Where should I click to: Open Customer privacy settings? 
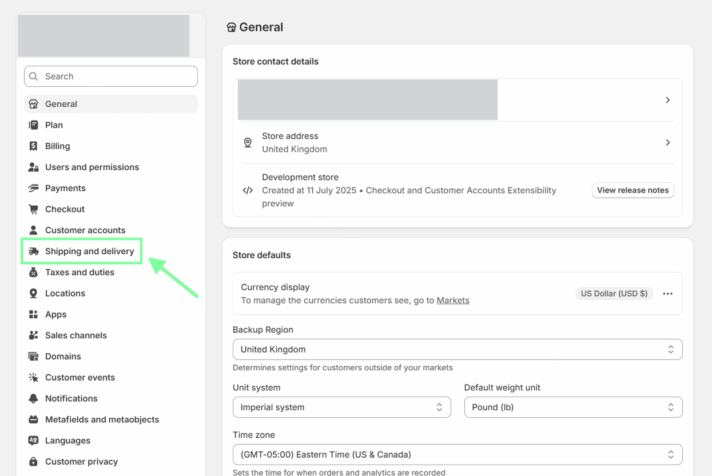pos(111,461)
